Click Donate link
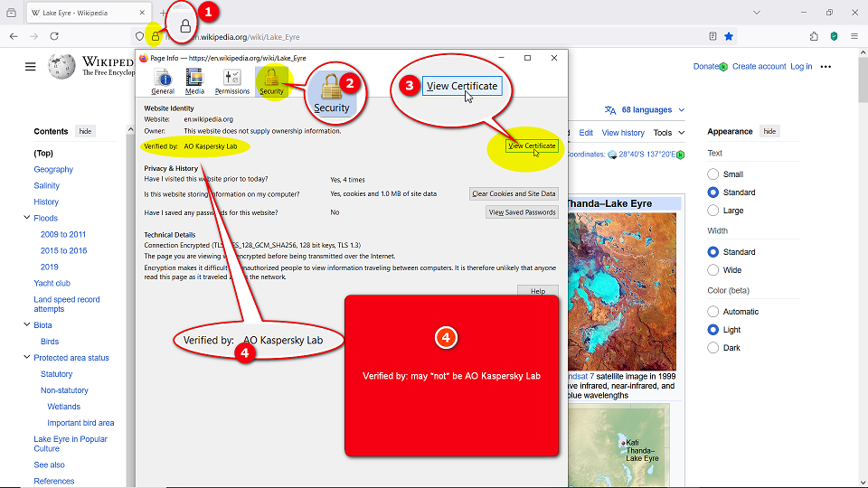The image size is (868, 488). point(706,66)
